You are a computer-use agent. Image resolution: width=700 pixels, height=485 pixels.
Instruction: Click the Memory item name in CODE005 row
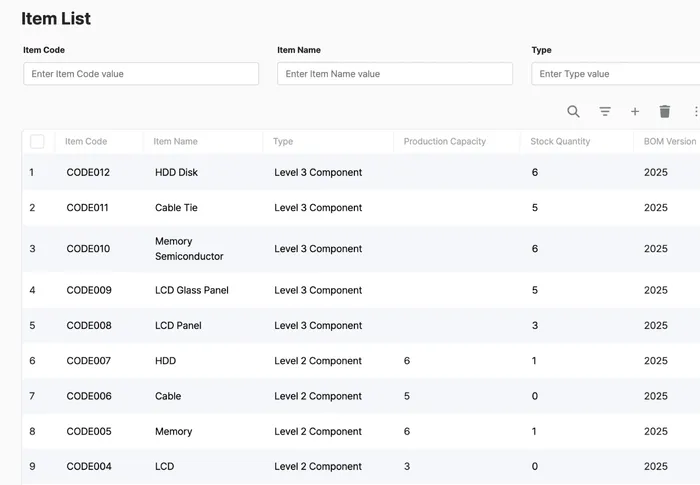click(x=174, y=431)
